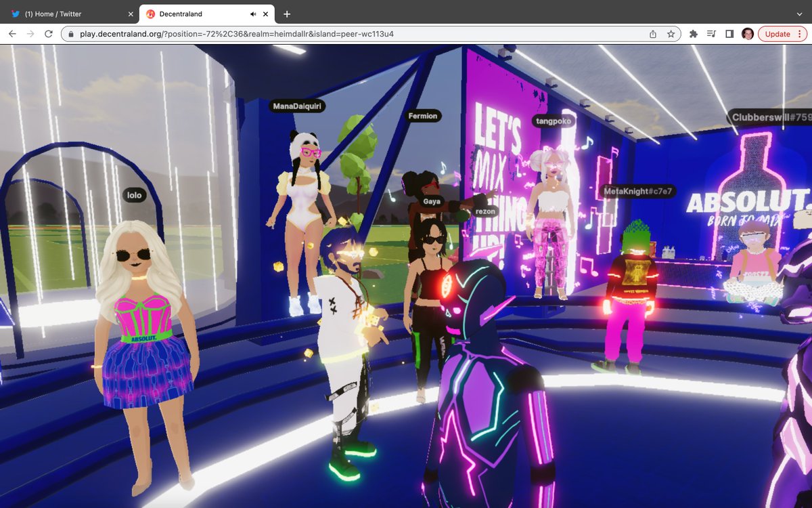Bookmark this page with the star icon
812x508 pixels.
[x=671, y=34]
